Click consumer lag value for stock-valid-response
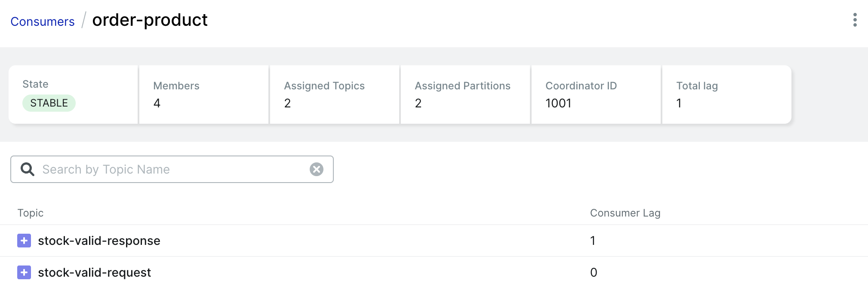This screenshot has width=868, height=299. pos(593,241)
